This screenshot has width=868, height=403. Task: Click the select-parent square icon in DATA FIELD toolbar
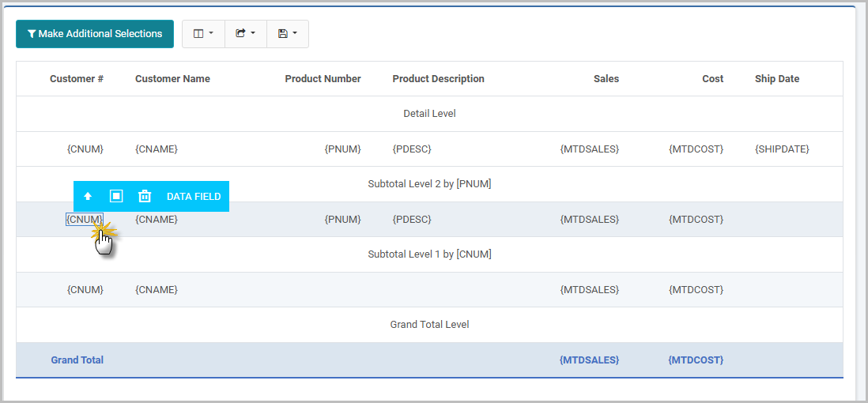click(116, 196)
